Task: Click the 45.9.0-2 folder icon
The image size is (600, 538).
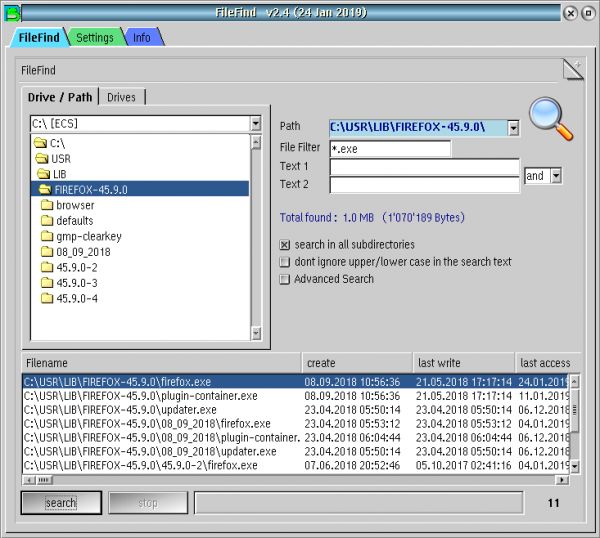Action: coord(47,267)
